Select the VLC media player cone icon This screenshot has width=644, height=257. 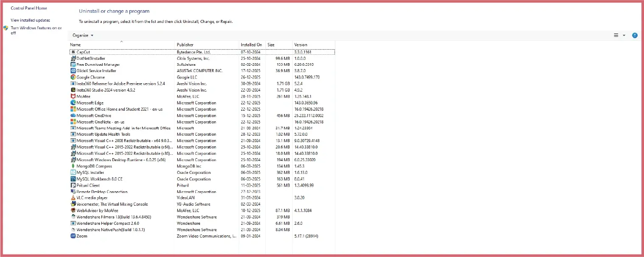click(x=73, y=198)
